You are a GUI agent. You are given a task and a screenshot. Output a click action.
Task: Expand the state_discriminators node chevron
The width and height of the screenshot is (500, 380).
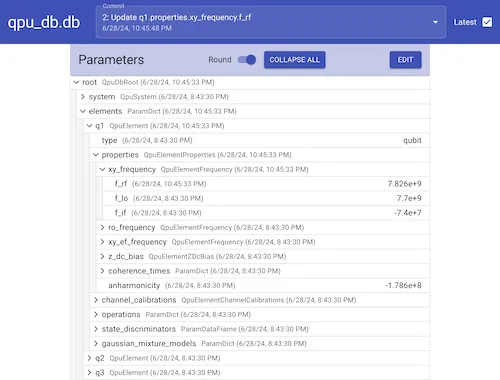(x=96, y=329)
